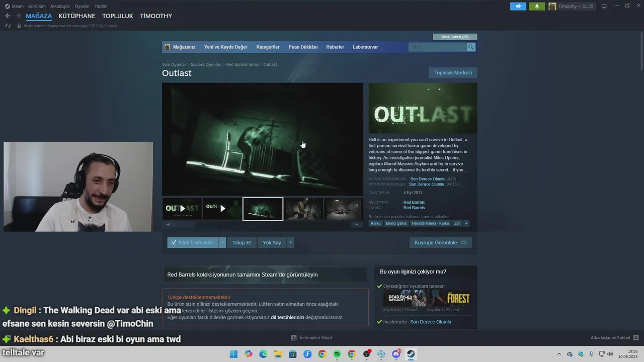Click the Steam big picture monitor icon

pos(604,6)
